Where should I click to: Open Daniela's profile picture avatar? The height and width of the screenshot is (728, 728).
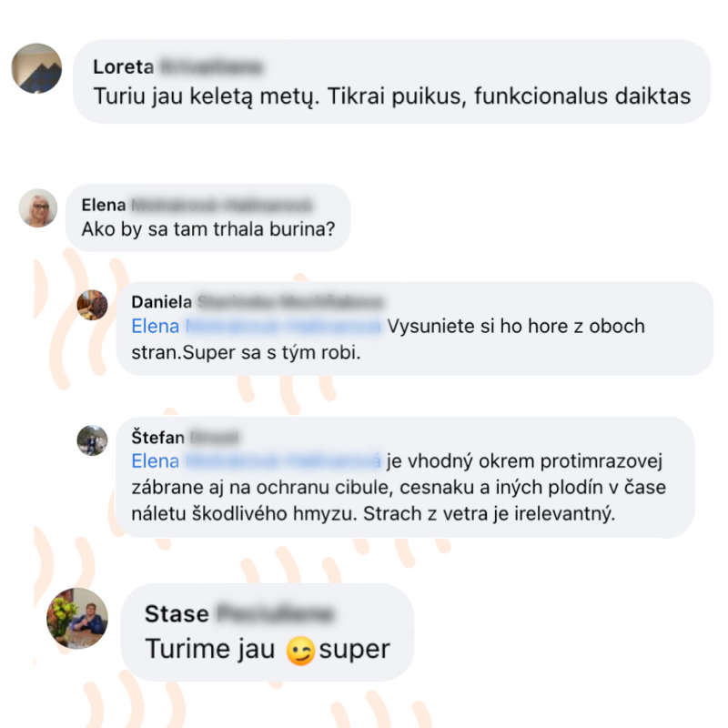pos(92,305)
